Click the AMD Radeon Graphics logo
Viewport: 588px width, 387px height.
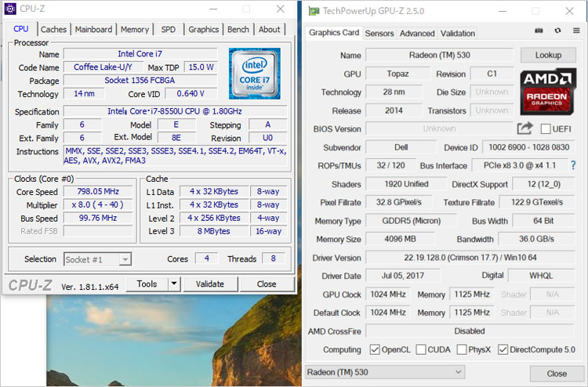click(x=548, y=92)
